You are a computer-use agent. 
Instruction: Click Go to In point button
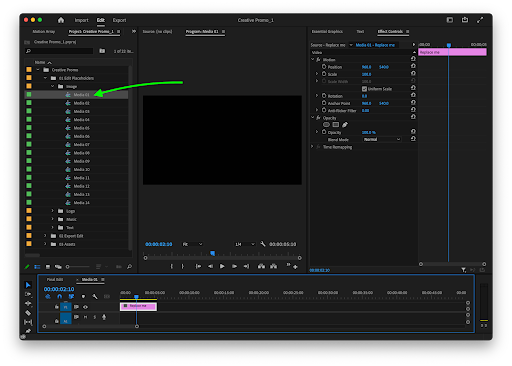(198, 266)
